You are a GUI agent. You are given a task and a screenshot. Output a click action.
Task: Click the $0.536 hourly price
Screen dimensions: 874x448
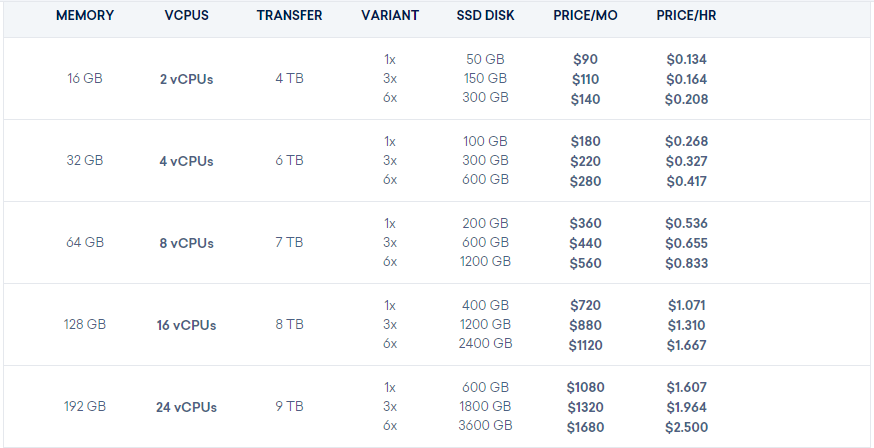pos(687,224)
